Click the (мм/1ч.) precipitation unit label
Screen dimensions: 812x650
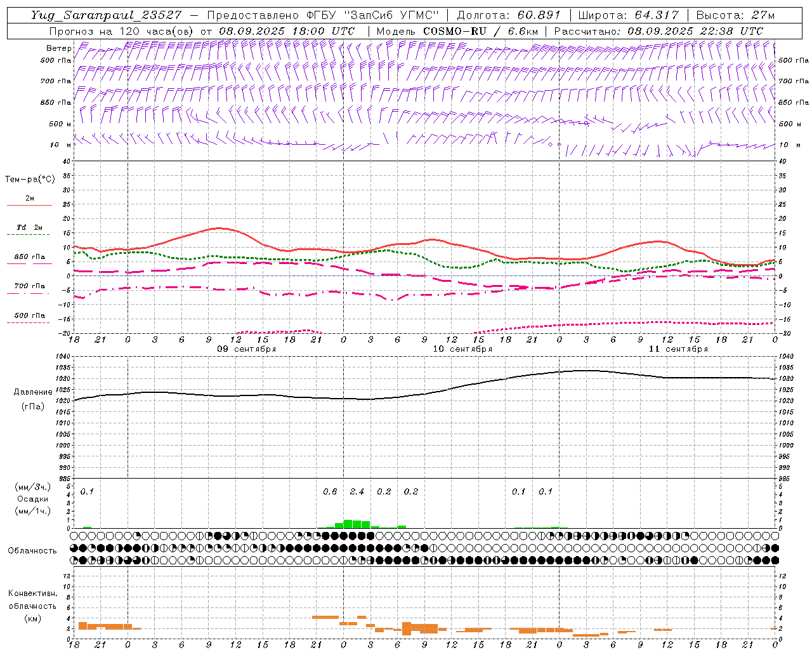32,511
